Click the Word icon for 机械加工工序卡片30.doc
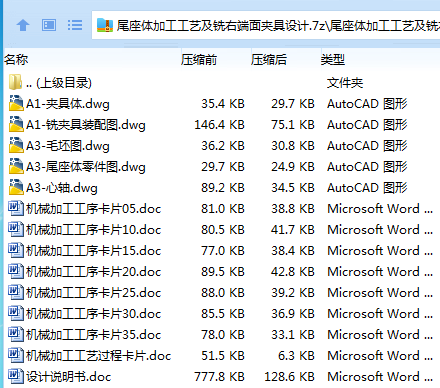440x388 pixels. click(x=16, y=313)
